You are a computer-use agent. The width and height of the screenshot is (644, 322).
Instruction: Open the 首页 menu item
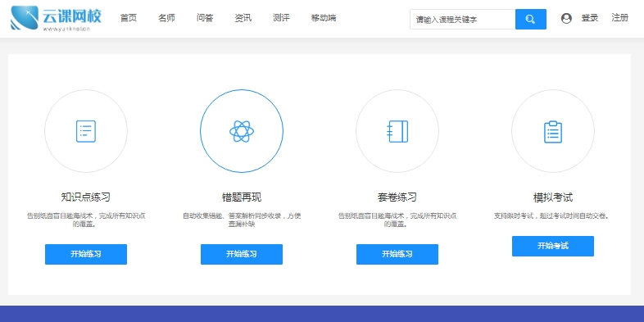click(129, 18)
